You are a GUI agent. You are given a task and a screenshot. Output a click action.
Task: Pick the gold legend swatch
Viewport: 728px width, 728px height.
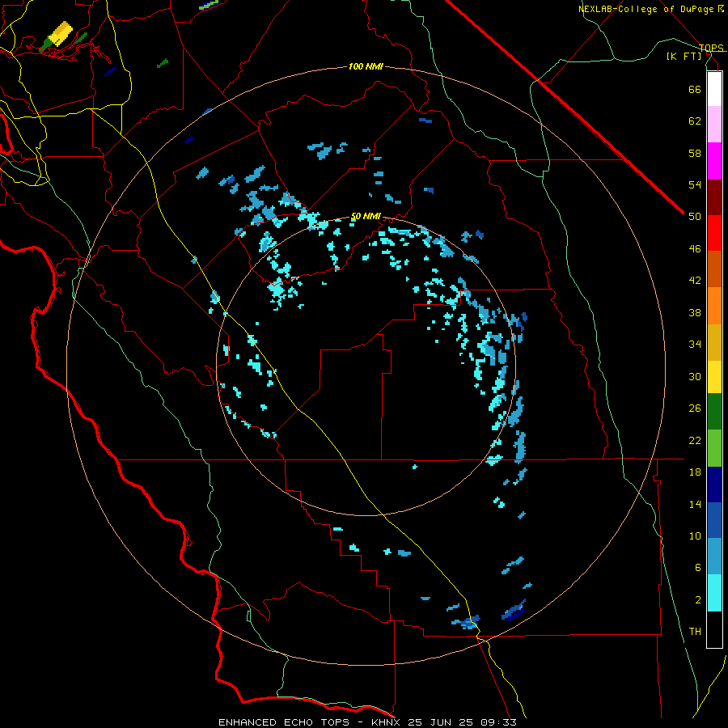(x=714, y=342)
